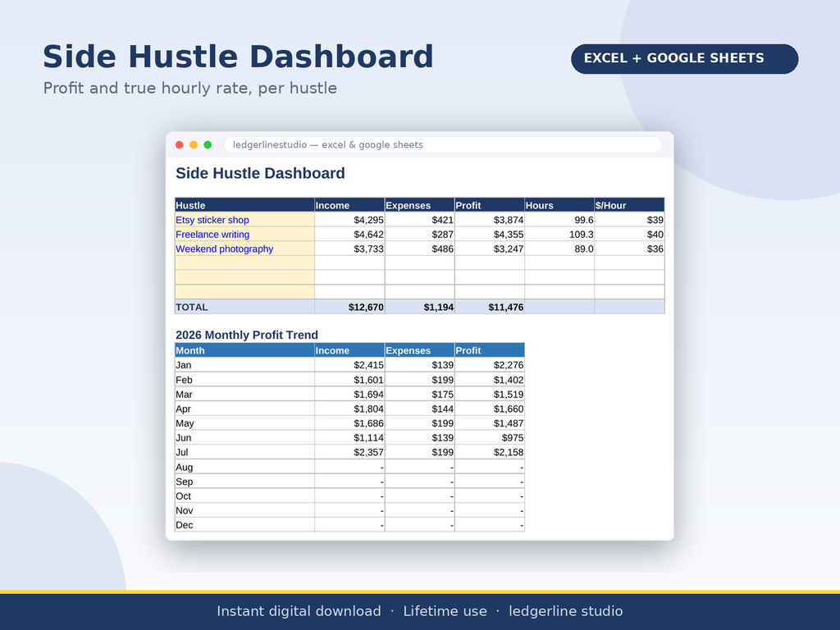The width and height of the screenshot is (840, 630).
Task: Select the Freelance writing cell
Action: coord(244,234)
